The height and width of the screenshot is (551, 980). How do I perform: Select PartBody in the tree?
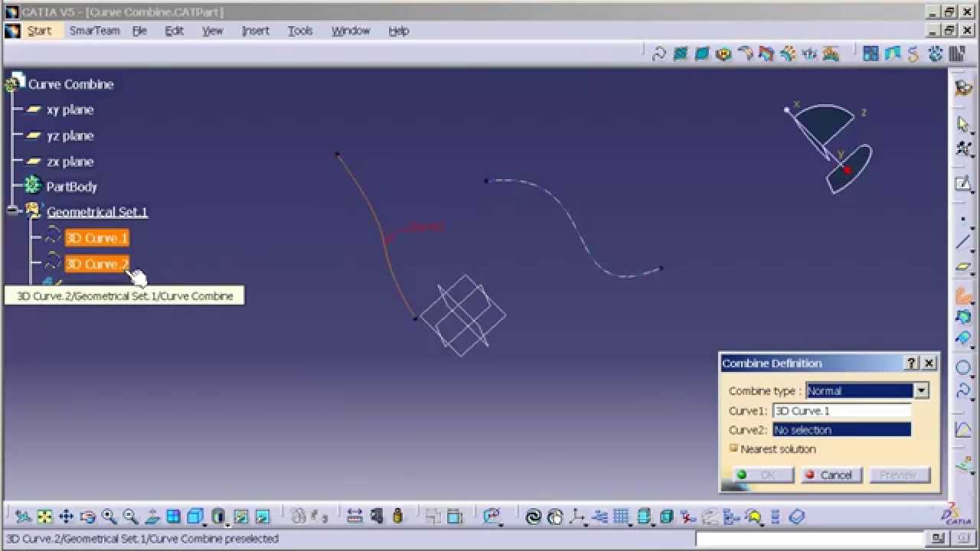[71, 187]
